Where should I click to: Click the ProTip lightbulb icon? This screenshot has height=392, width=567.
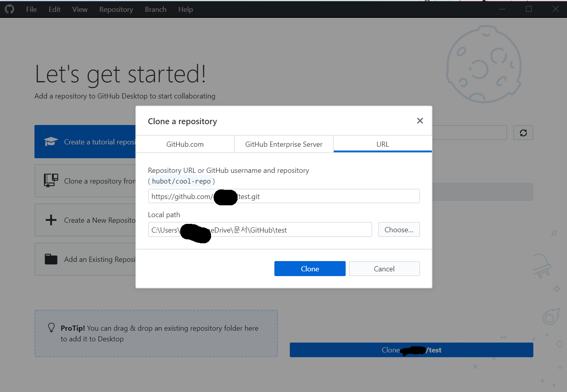pyautogui.click(x=51, y=327)
